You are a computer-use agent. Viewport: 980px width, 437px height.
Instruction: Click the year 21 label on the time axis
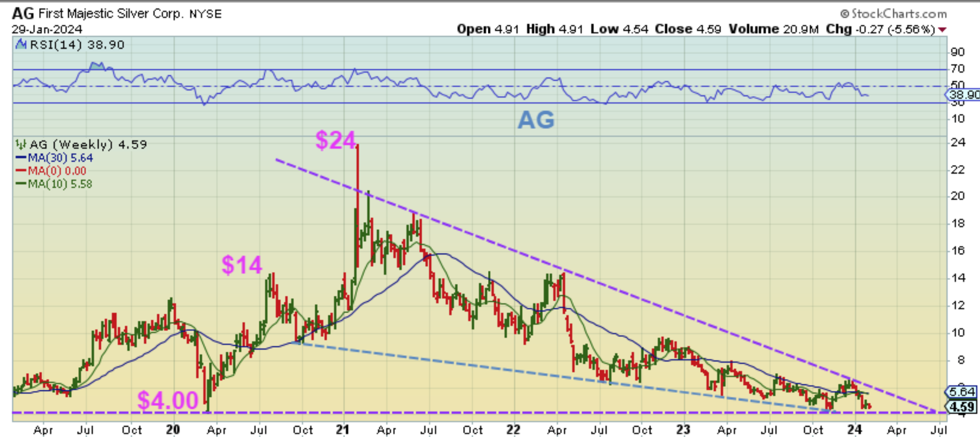(343, 429)
